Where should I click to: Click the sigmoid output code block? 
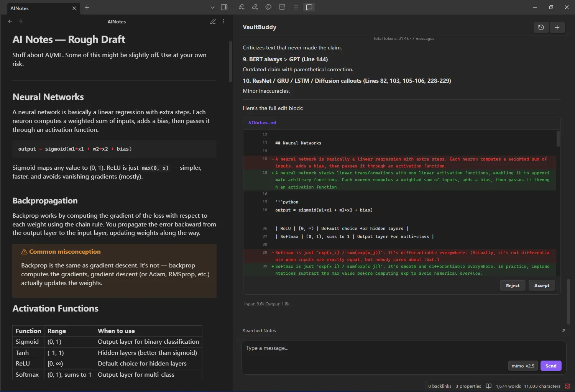[x=114, y=149]
